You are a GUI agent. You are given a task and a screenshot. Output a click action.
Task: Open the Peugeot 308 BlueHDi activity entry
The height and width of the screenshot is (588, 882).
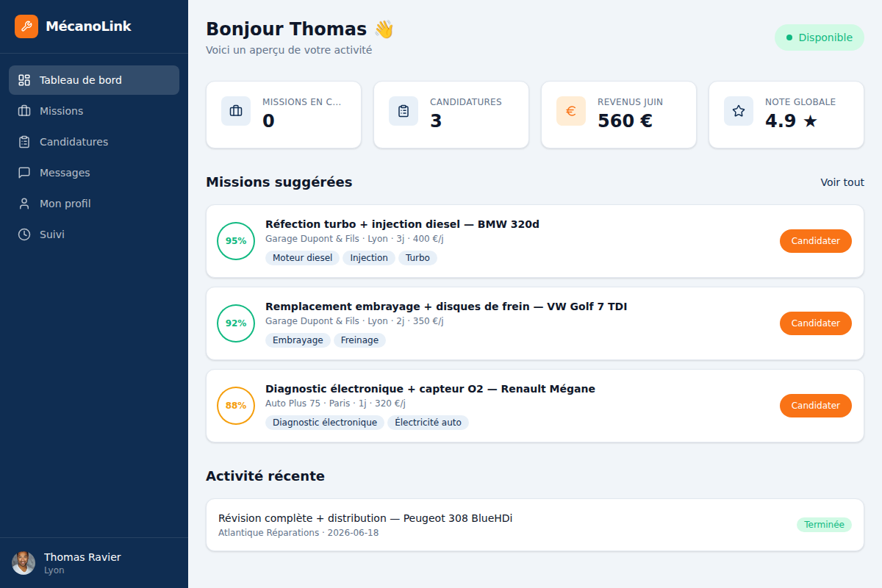pos(535,525)
